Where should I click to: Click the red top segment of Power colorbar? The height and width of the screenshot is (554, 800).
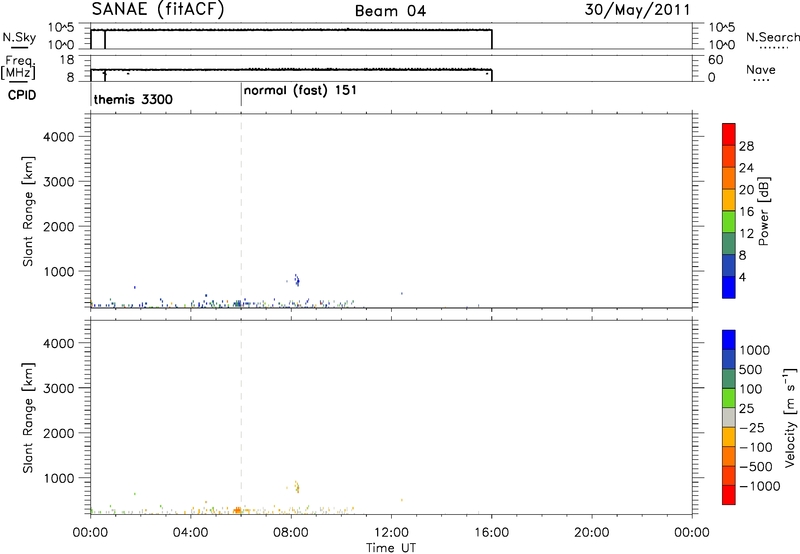[x=729, y=134]
